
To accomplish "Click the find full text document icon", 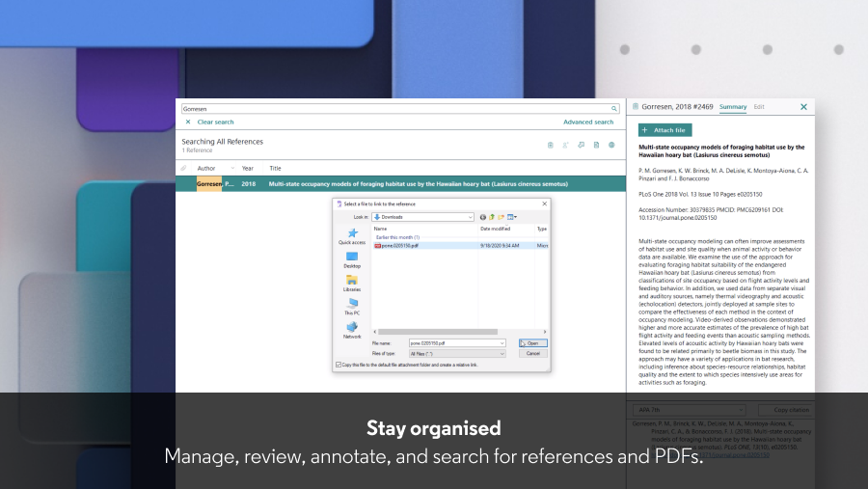I will (596, 145).
